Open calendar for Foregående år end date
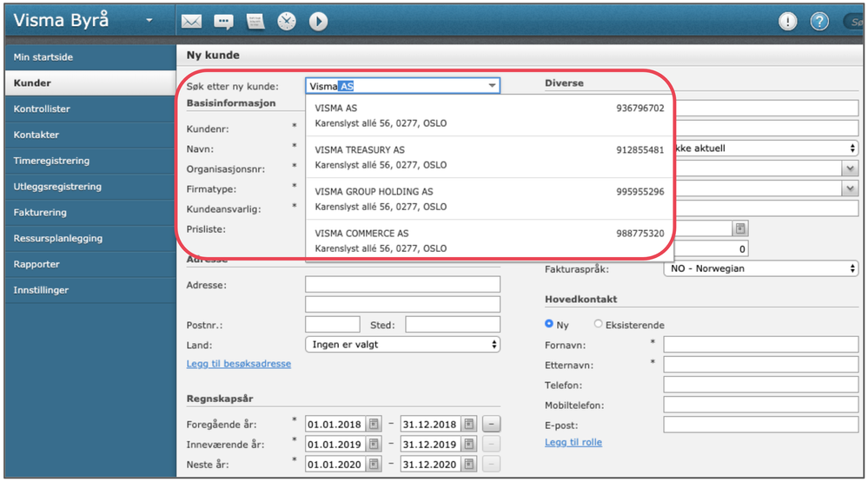The width and height of the screenshot is (868, 482). tap(469, 425)
